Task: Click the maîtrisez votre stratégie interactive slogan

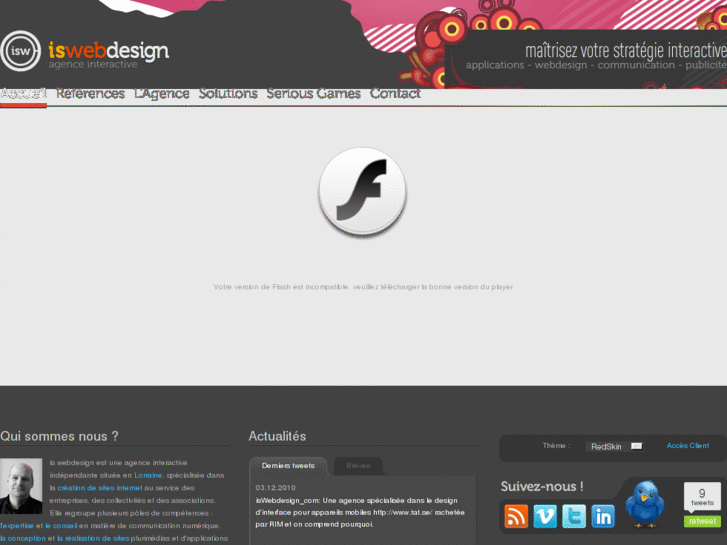Action: [626, 50]
